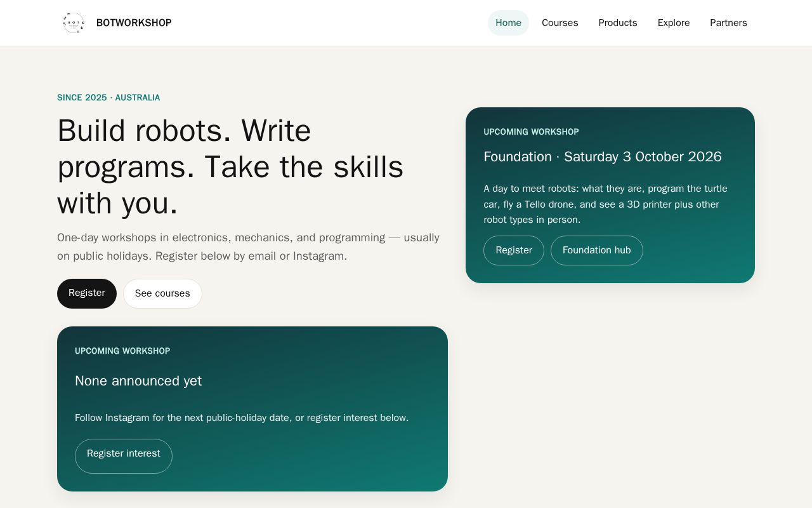The image size is (812, 508).
Task: Click the 'One-day workshops in electronics' paragraph
Action: [249, 246]
